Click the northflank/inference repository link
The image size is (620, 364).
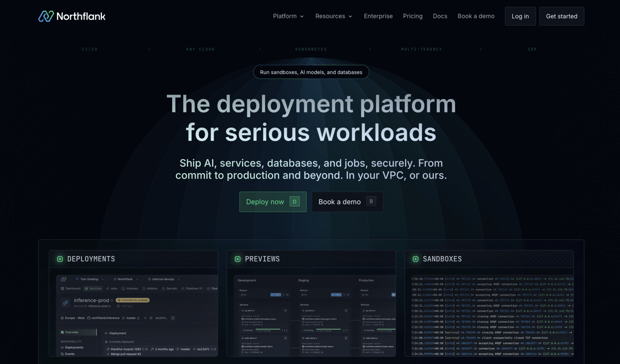point(103,318)
